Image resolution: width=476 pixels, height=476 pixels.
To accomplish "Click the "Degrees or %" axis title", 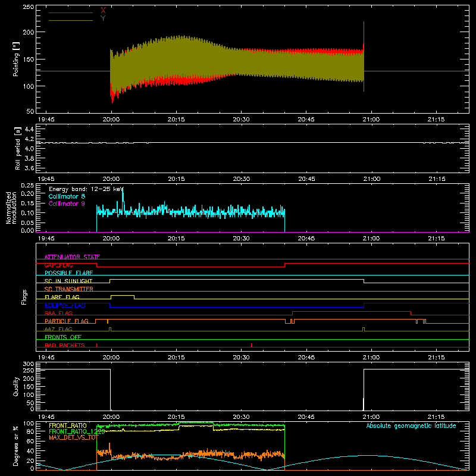I will [x=16, y=446].
